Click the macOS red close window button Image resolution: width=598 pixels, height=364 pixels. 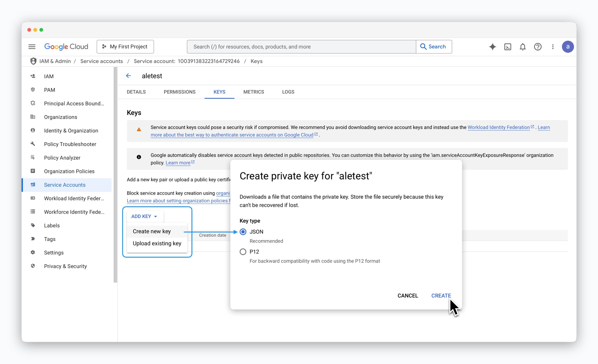point(29,30)
